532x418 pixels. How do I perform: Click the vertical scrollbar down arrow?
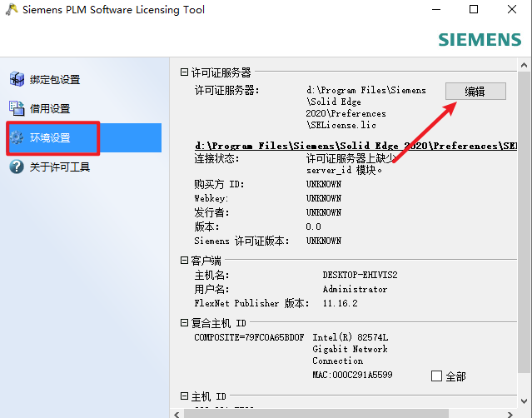(524, 401)
